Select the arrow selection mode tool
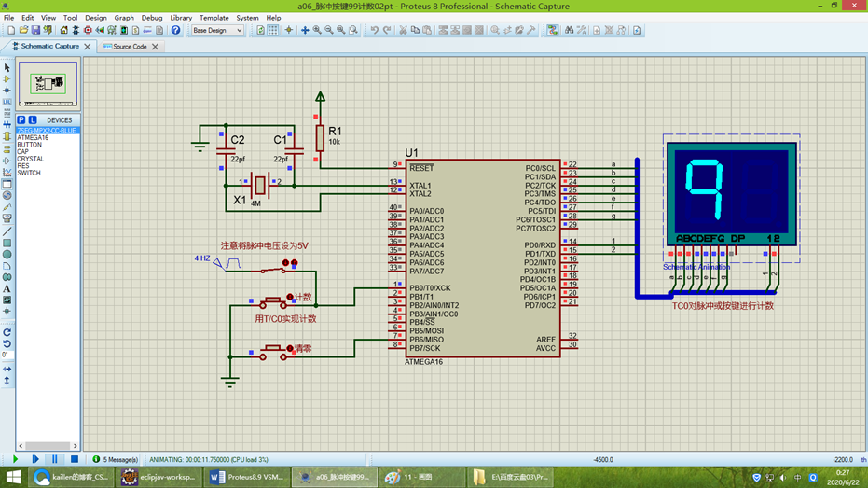This screenshot has height=489, width=868. click(x=7, y=67)
